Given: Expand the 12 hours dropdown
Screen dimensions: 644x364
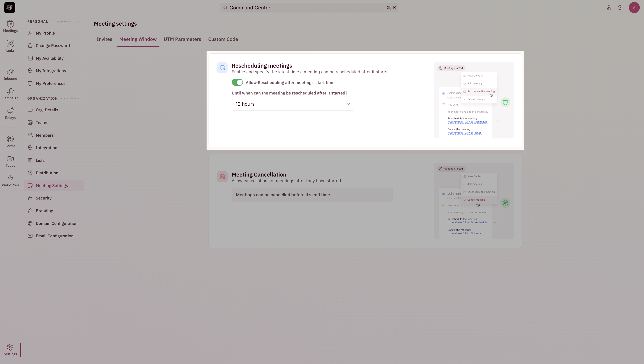Looking at the screenshot, I should (x=293, y=104).
